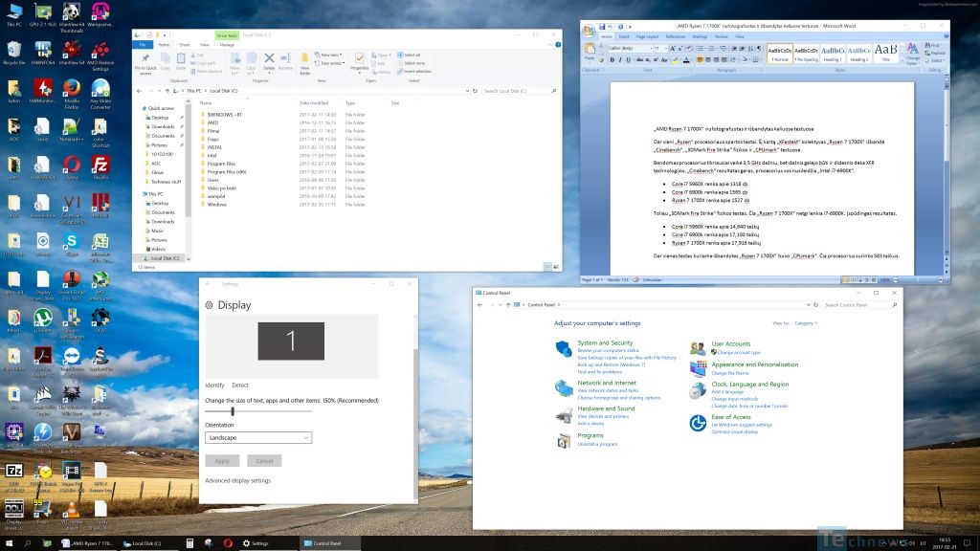Click the Underline button in Word

tap(628, 60)
